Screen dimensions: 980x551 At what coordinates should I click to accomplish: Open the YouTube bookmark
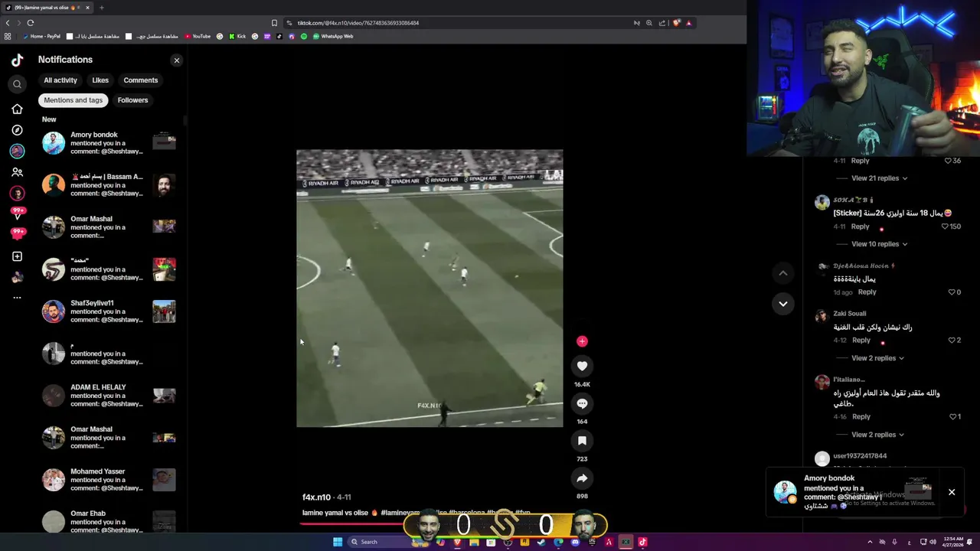click(198, 36)
